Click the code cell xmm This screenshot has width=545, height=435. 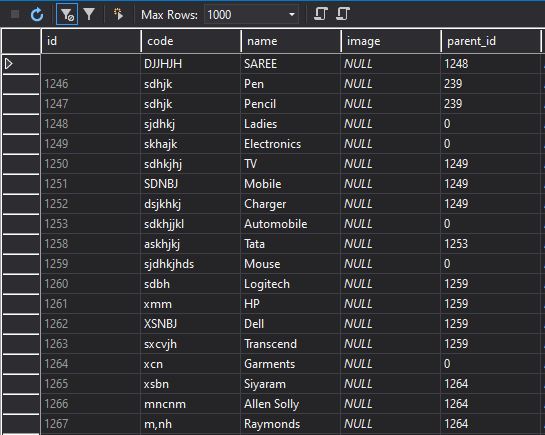(190, 304)
